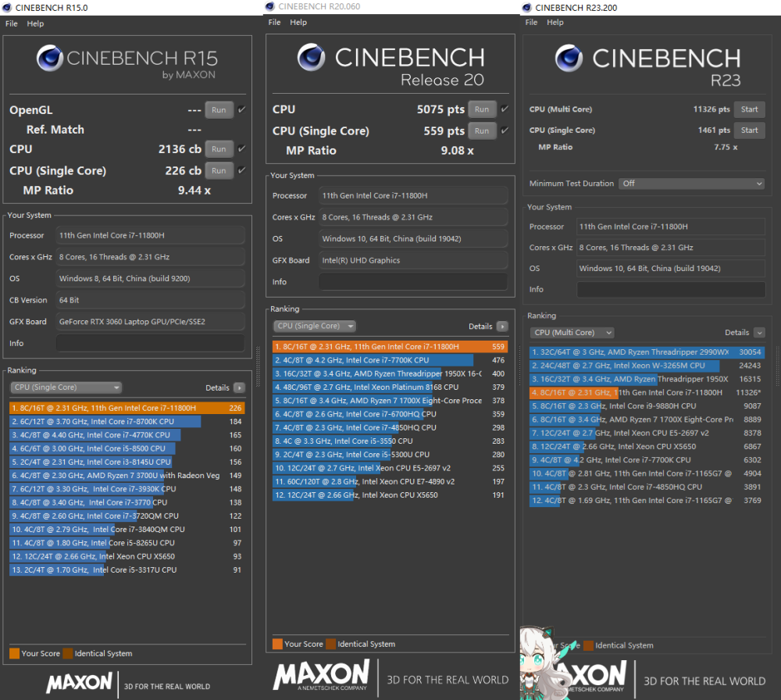The width and height of the screenshot is (781, 700).
Task: Click the Cinebench Release 20 logo sphere
Action: click(x=312, y=57)
